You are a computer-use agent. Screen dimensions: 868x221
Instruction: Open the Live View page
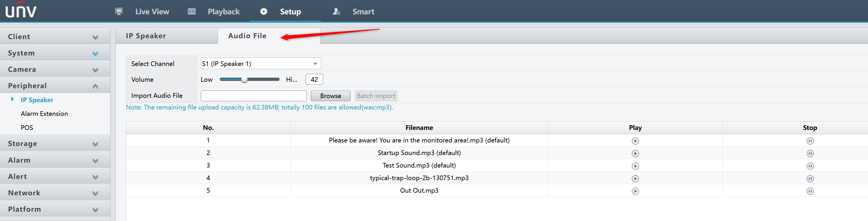(152, 11)
